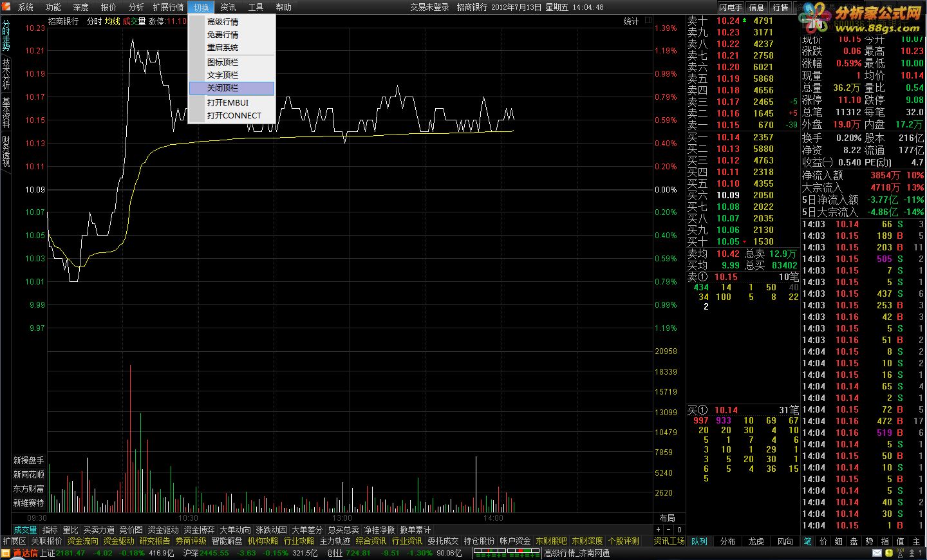Select the 撤单累计 tab
The width and height of the screenshot is (927, 560).
pos(415,530)
